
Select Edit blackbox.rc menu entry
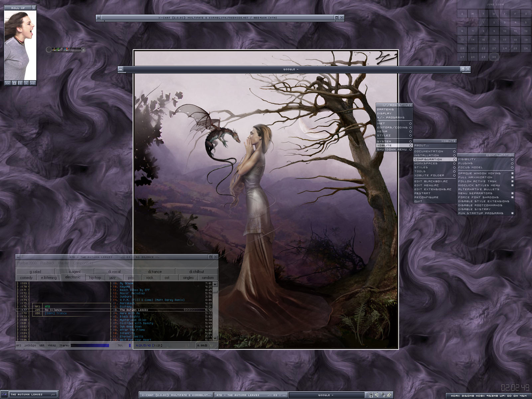(x=435, y=181)
